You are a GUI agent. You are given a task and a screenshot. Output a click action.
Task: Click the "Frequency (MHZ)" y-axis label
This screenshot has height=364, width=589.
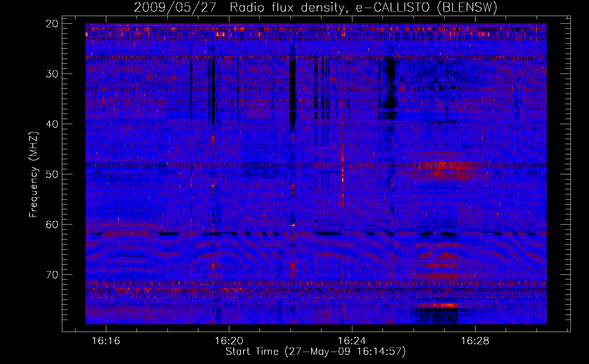click(x=33, y=174)
